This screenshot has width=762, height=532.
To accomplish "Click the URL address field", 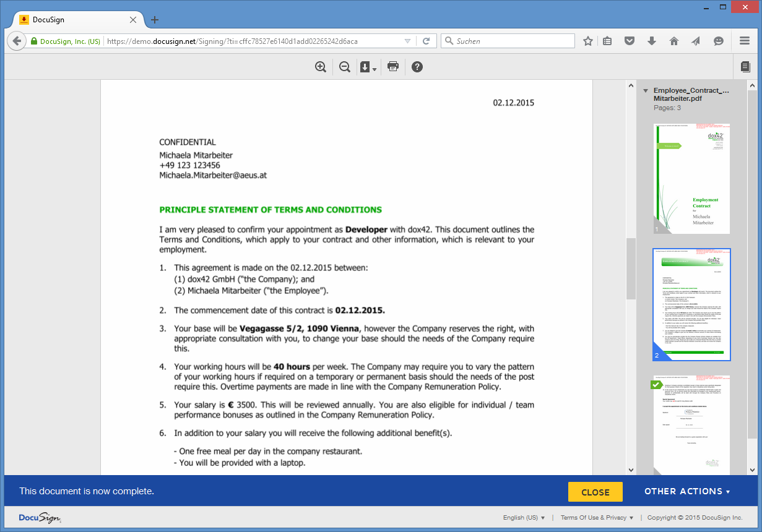I will pyautogui.click(x=253, y=41).
